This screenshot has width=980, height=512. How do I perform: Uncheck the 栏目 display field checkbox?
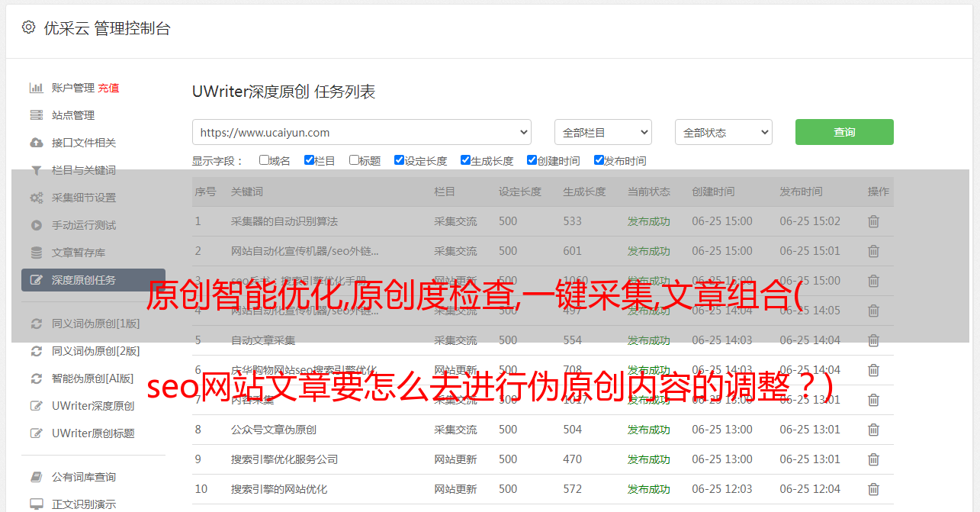point(309,160)
